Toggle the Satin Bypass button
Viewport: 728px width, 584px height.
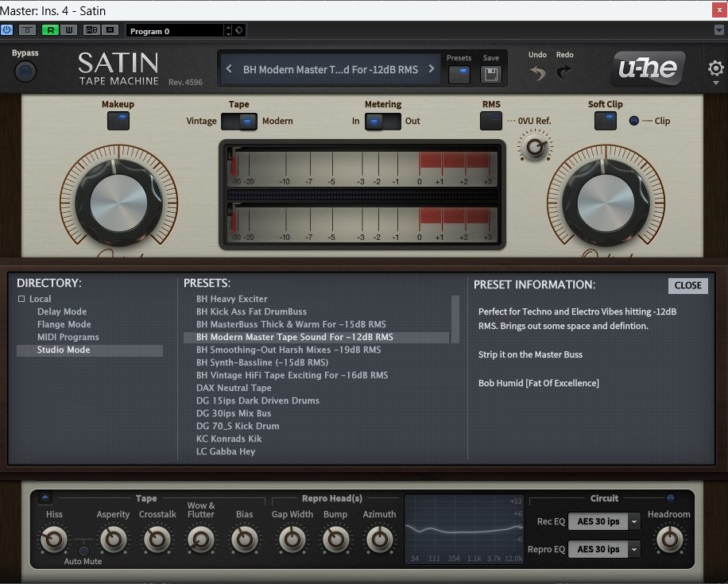coord(25,72)
